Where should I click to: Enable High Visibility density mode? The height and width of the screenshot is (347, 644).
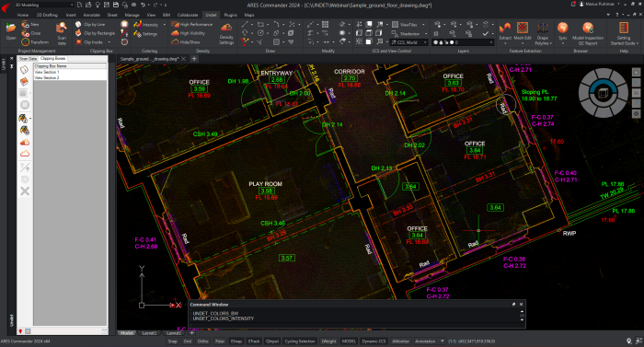point(188,33)
